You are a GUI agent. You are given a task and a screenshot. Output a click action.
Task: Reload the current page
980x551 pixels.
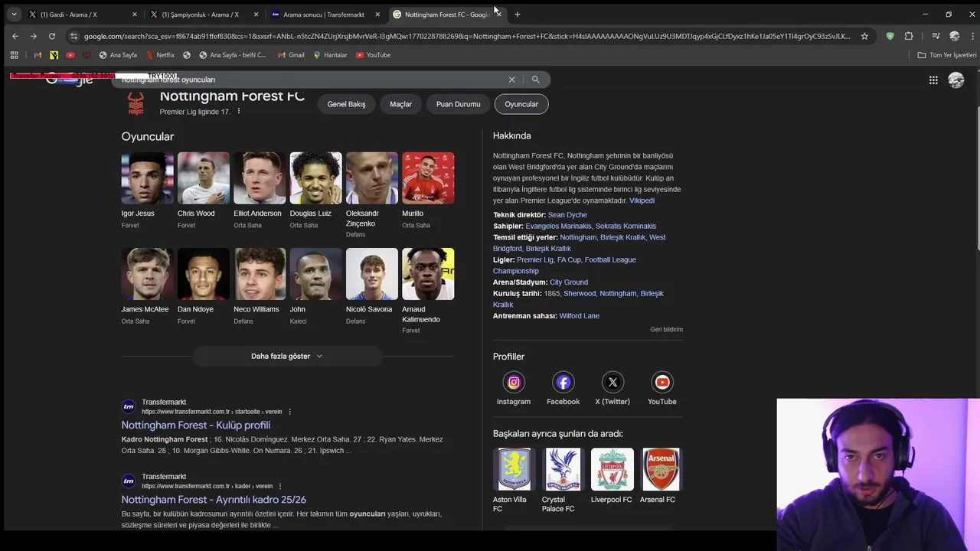tap(52, 36)
